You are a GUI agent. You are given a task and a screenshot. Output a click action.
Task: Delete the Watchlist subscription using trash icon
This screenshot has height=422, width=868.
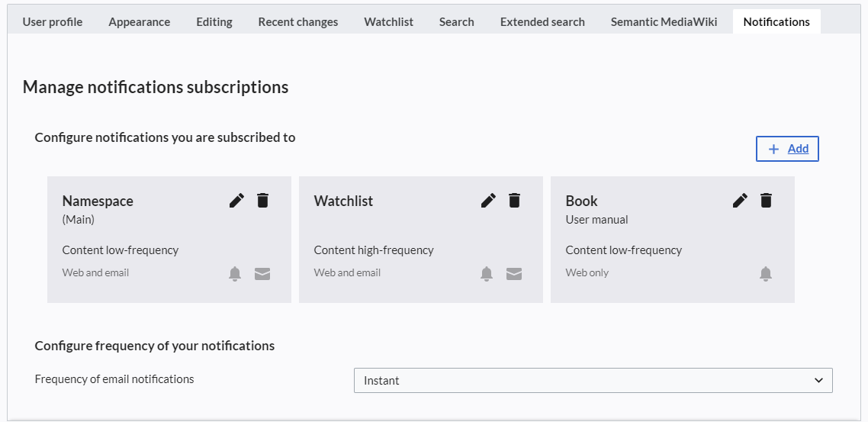point(515,200)
